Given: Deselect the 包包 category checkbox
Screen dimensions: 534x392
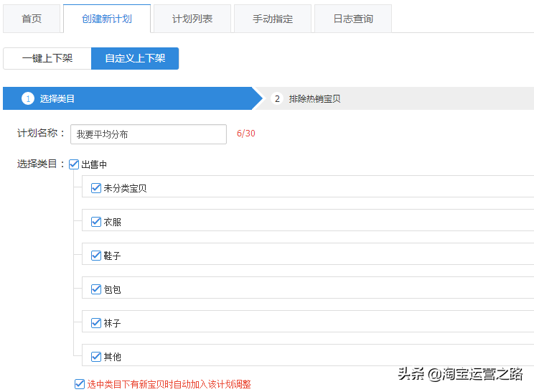Looking at the screenshot, I should (96, 289).
